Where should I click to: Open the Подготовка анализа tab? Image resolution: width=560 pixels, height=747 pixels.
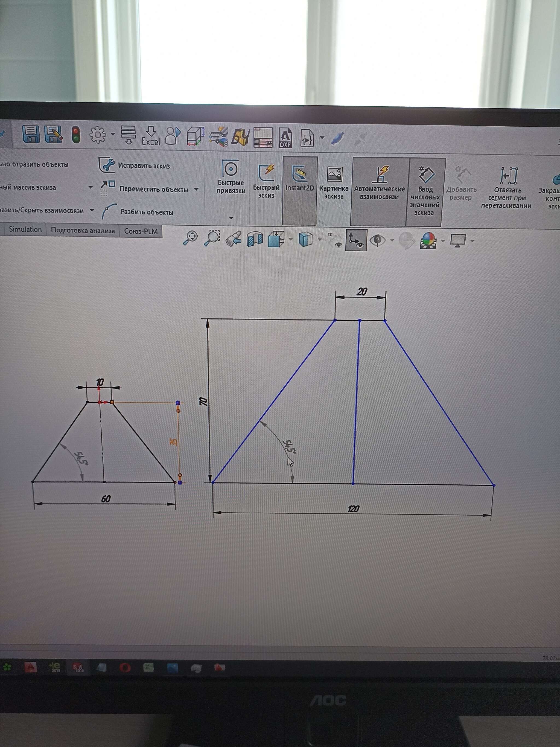pyautogui.click(x=83, y=231)
